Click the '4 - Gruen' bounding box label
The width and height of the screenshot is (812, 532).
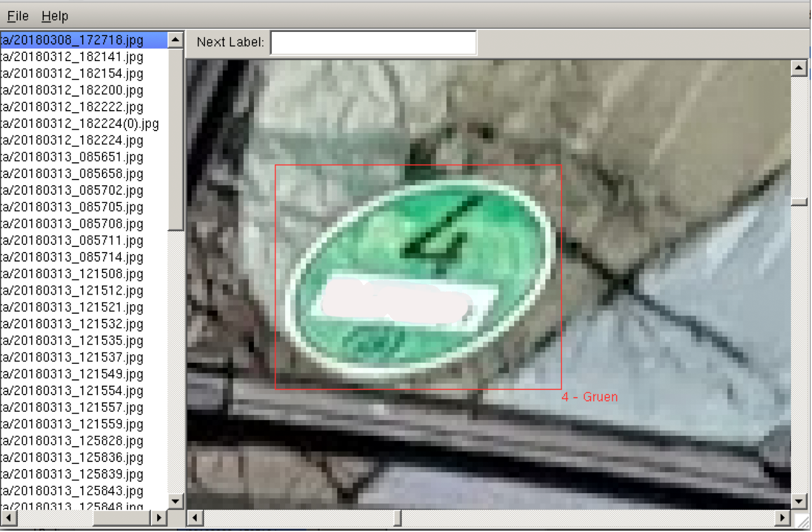point(589,397)
